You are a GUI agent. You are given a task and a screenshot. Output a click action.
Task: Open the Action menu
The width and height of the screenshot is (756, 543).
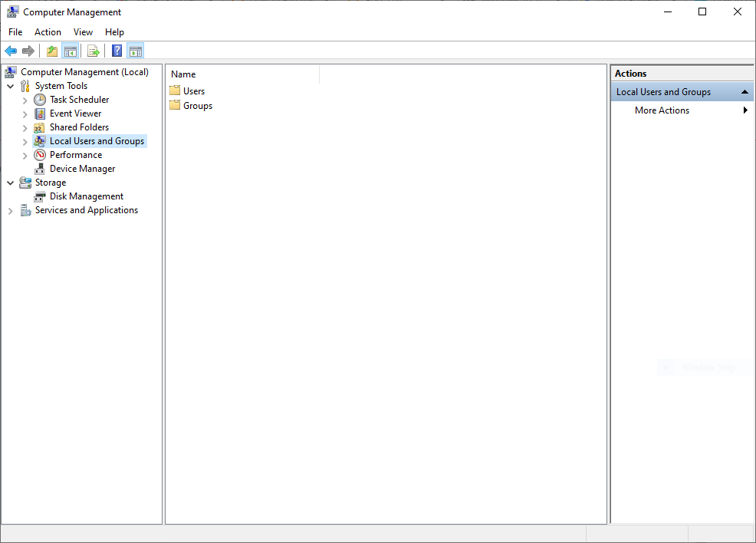tap(48, 31)
